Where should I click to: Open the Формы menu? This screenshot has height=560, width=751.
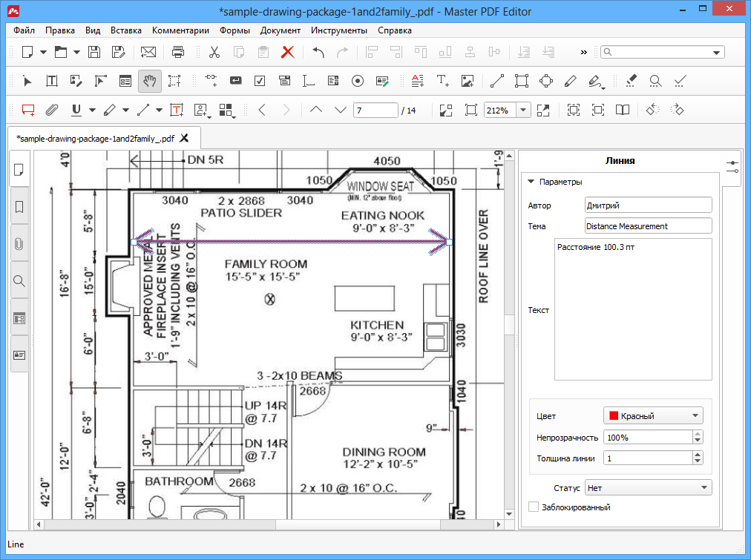click(235, 30)
